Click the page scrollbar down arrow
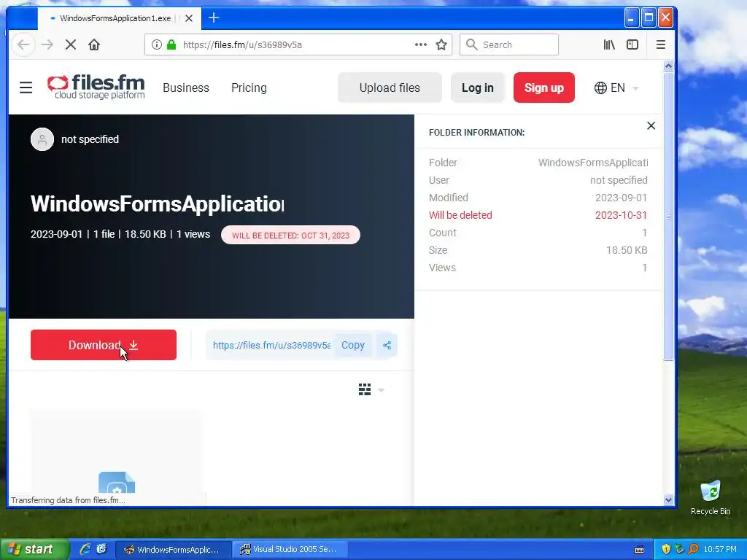 tap(668, 500)
